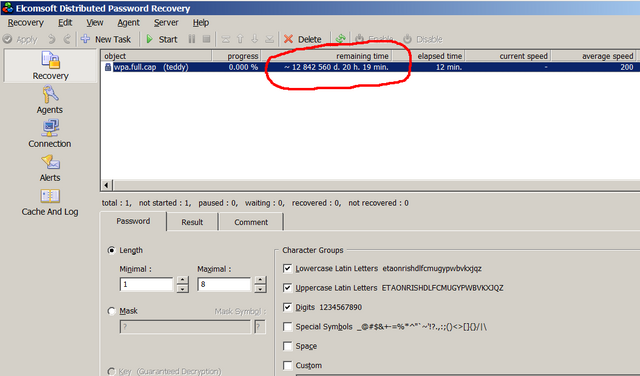Click the Undo arrow toolbar icon

click(x=51, y=39)
